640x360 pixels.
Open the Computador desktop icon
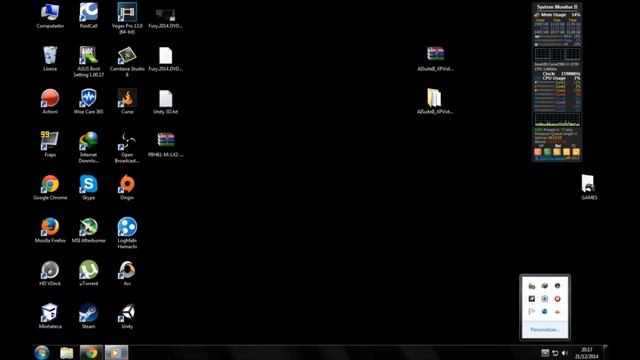(50, 16)
